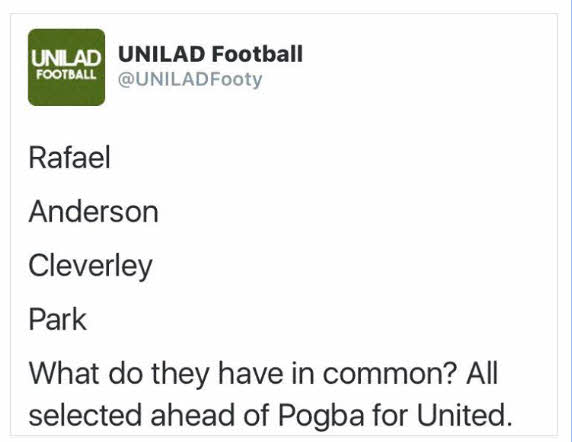
Task: Click the sentence What do they have in common?
Action: click(x=243, y=374)
